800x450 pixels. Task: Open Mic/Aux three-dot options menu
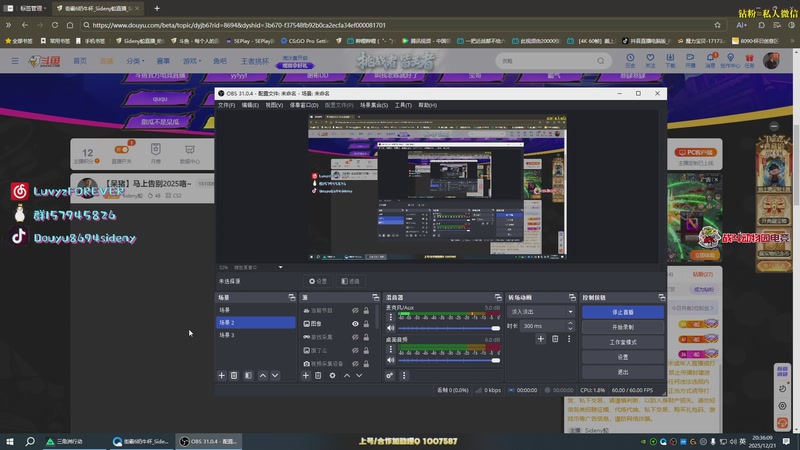[391, 317]
